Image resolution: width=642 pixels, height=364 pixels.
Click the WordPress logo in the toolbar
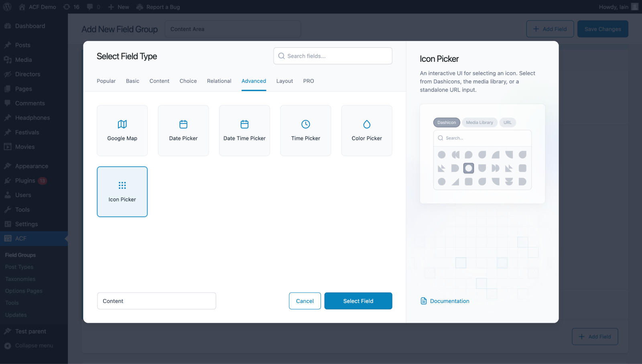(6, 6)
